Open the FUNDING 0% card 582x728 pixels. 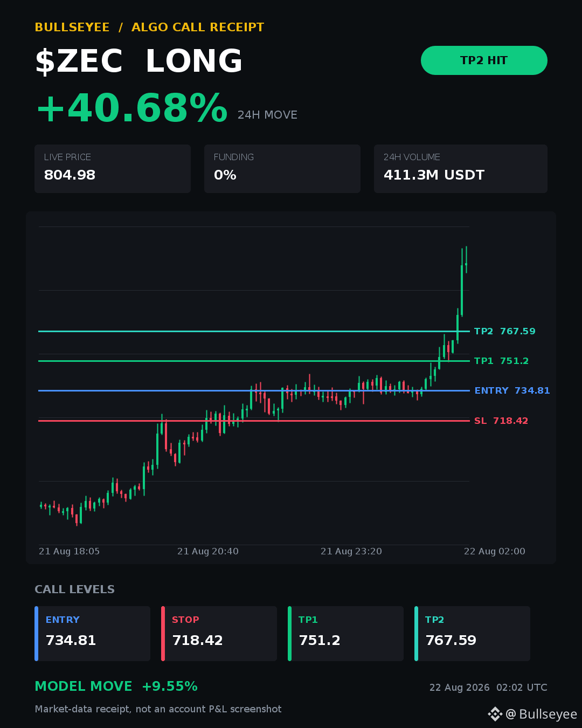pyautogui.click(x=282, y=169)
